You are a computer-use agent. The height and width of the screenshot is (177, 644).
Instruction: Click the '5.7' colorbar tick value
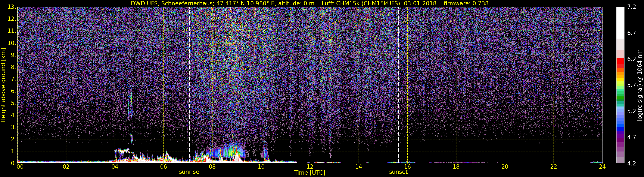click(x=632, y=85)
